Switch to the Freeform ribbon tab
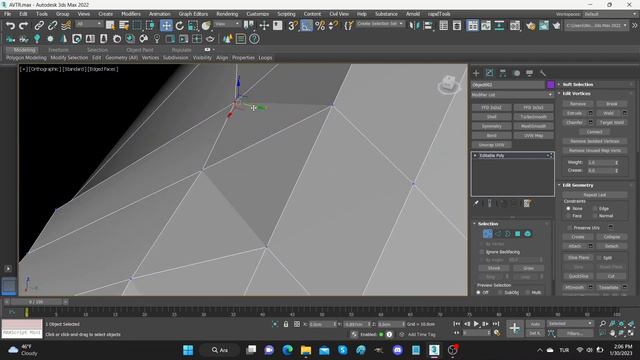The image size is (640, 360). pyautogui.click(x=58, y=50)
